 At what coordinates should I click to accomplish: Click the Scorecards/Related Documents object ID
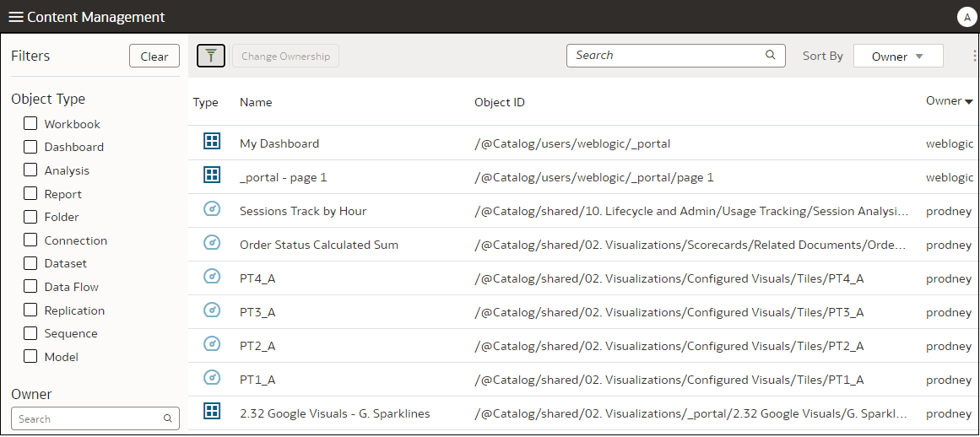tap(690, 245)
